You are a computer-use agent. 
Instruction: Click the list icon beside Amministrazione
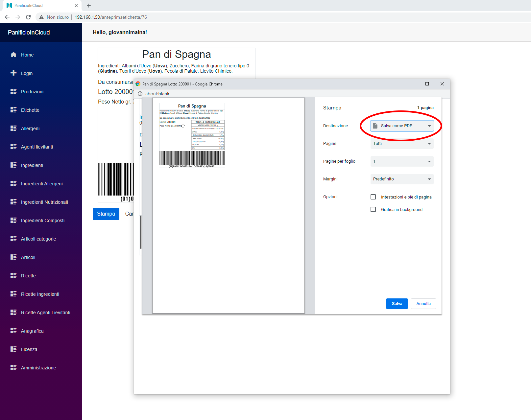(x=13, y=367)
